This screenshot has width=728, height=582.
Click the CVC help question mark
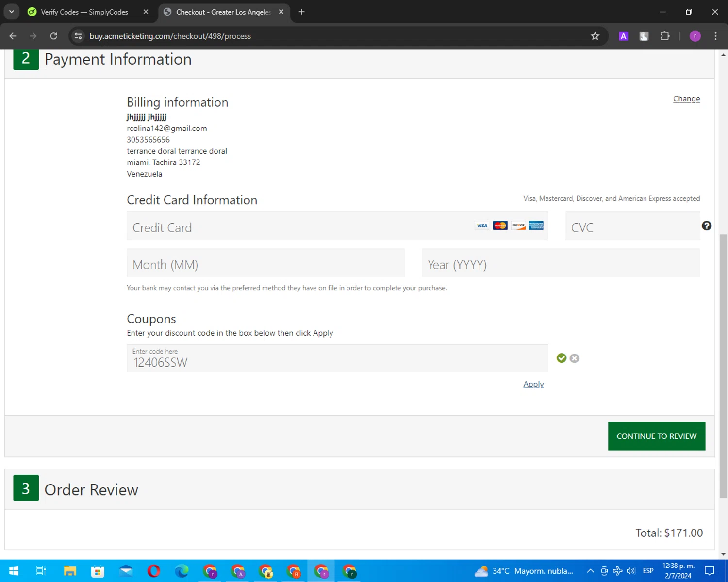click(x=707, y=226)
